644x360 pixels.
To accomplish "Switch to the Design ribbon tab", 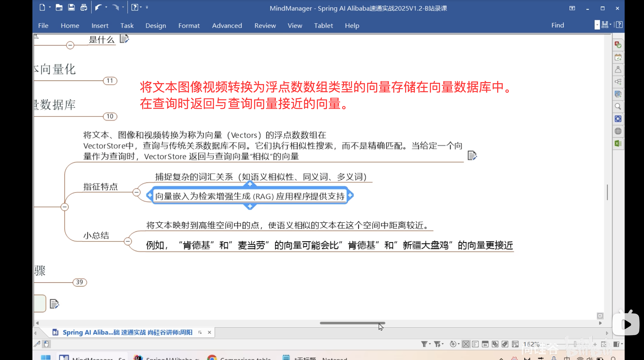I will point(155,25).
